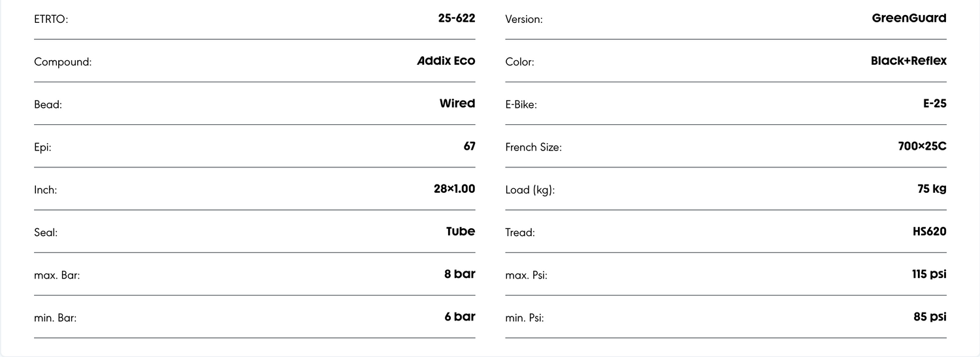
Task: Click the Wired bead value
Action: (x=457, y=103)
